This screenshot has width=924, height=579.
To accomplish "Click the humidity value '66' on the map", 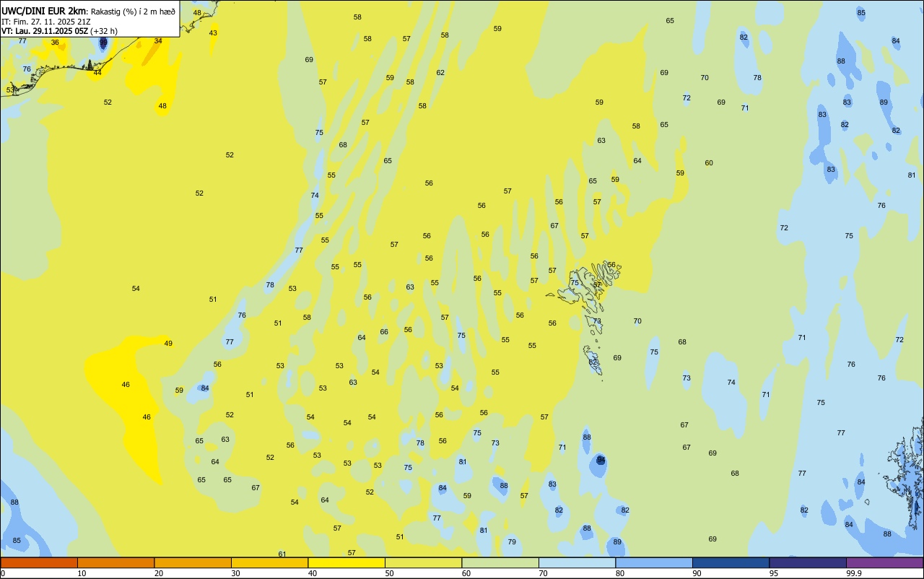I will (x=384, y=332).
